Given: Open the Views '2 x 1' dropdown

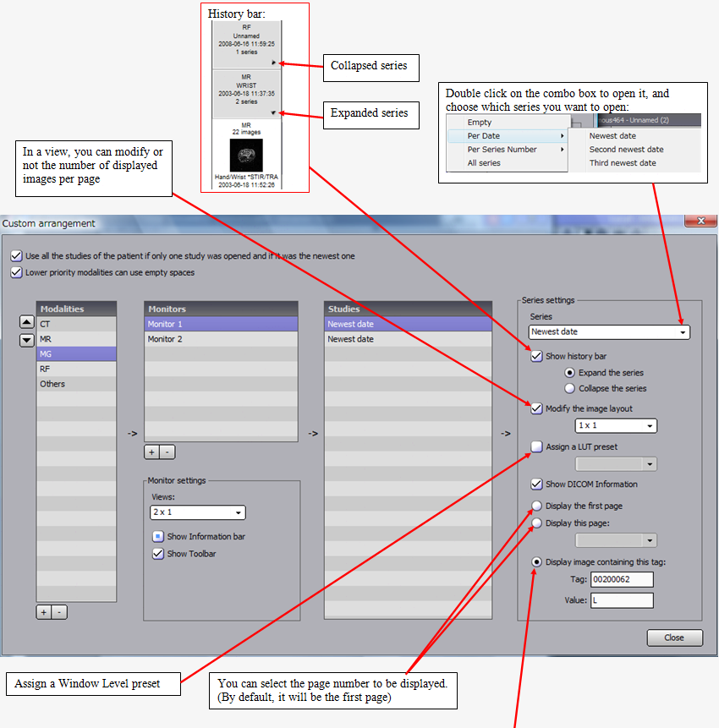Looking at the screenshot, I should pyautogui.click(x=238, y=512).
